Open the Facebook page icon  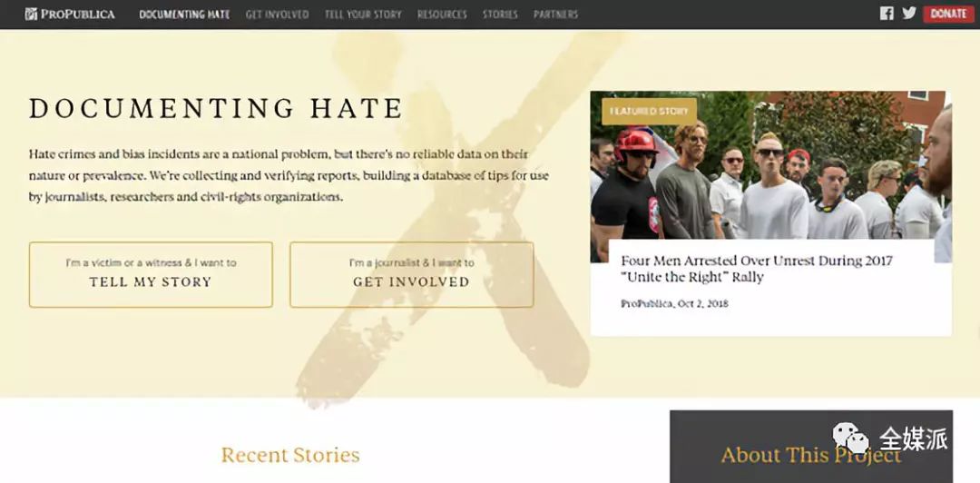pos(887,13)
